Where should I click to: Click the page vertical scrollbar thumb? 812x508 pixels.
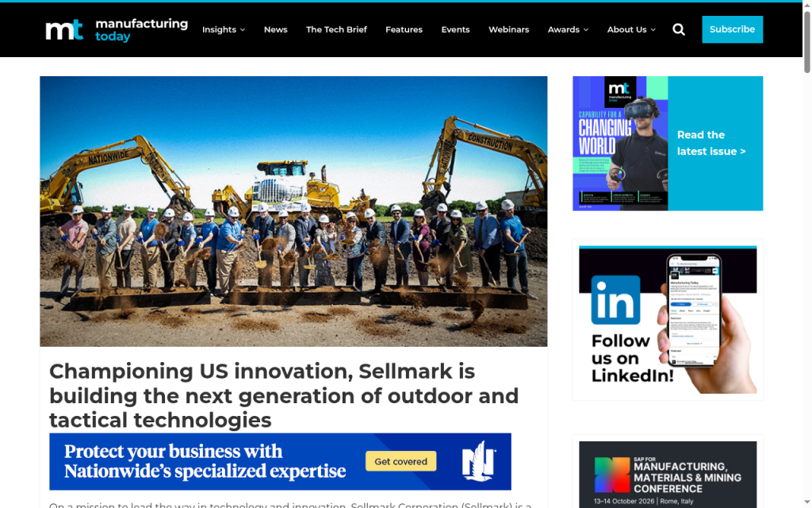click(x=806, y=41)
